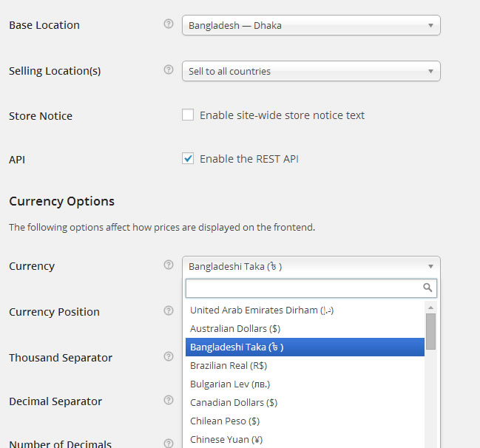
Task: Show help tip for Decimal Separator
Action: coord(169,400)
